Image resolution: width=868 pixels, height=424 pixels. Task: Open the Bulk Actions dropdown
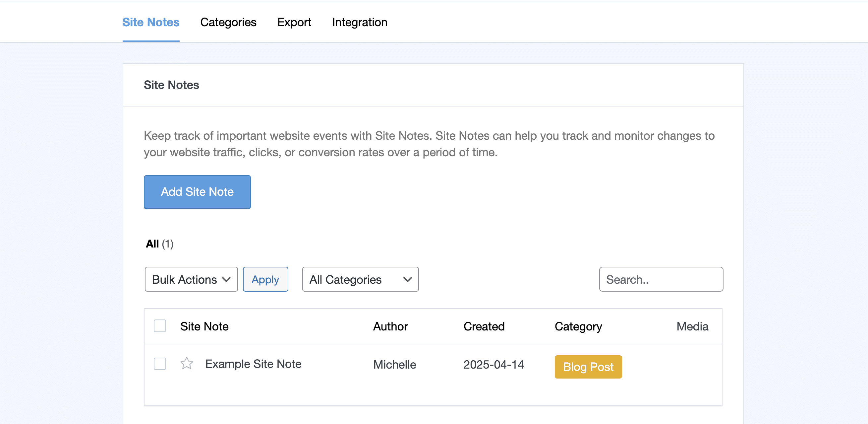(191, 279)
